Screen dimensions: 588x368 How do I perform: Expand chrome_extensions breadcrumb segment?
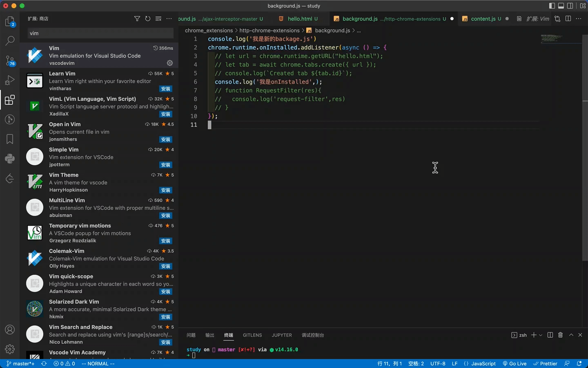pyautogui.click(x=209, y=30)
